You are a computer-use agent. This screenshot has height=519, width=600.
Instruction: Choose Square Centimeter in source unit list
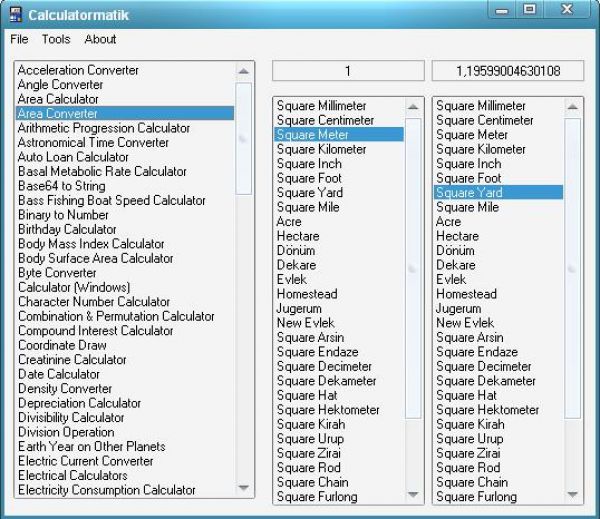coord(339,120)
